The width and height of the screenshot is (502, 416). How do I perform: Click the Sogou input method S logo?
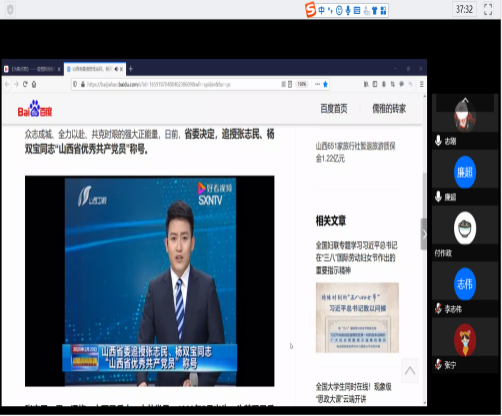pyautogui.click(x=310, y=9)
